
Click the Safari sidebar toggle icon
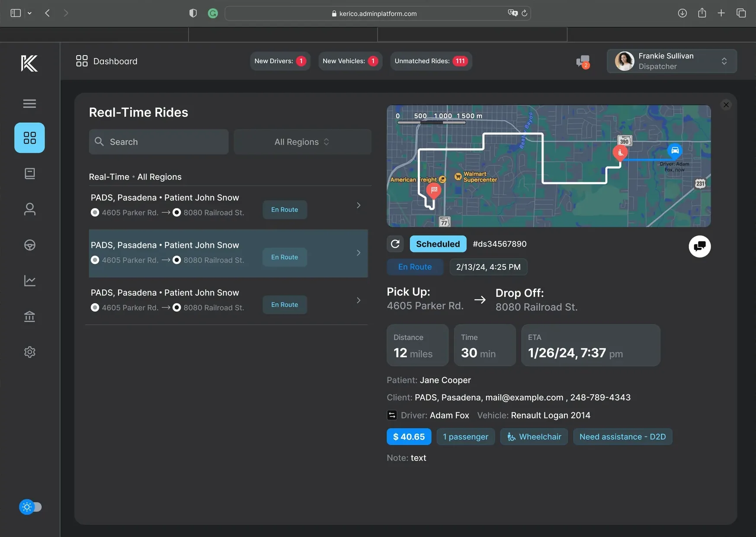16,13
